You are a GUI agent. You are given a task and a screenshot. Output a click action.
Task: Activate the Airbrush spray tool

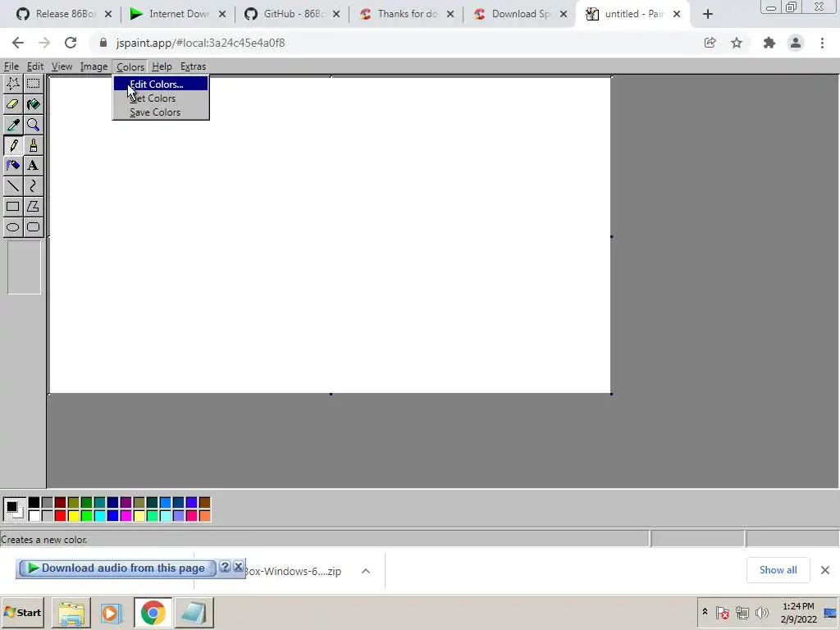pyautogui.click(x=13, y=166)
